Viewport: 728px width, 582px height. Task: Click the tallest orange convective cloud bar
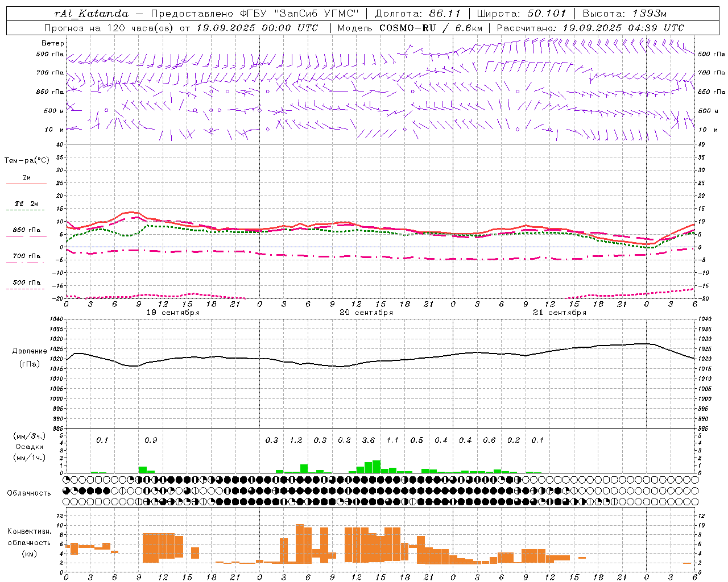(300, 543)
